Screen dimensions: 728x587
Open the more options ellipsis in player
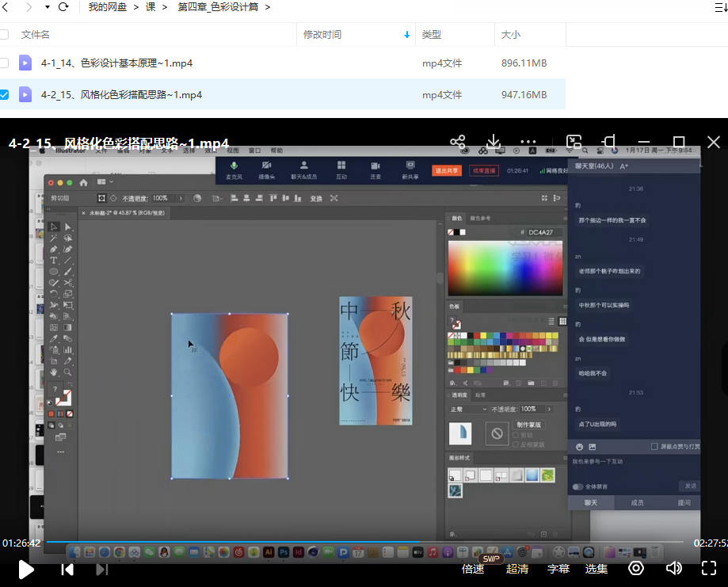click(528, 142)
